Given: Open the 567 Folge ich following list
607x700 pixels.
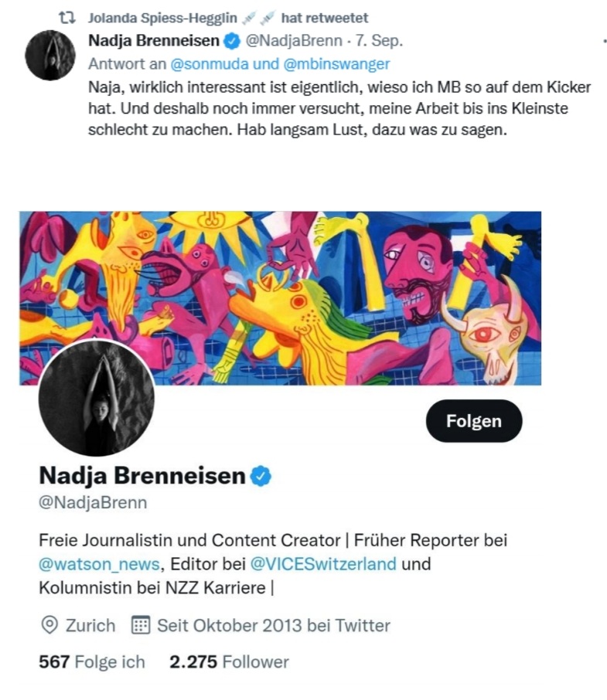Looking at the screenshot, I should tap(92, 661).
